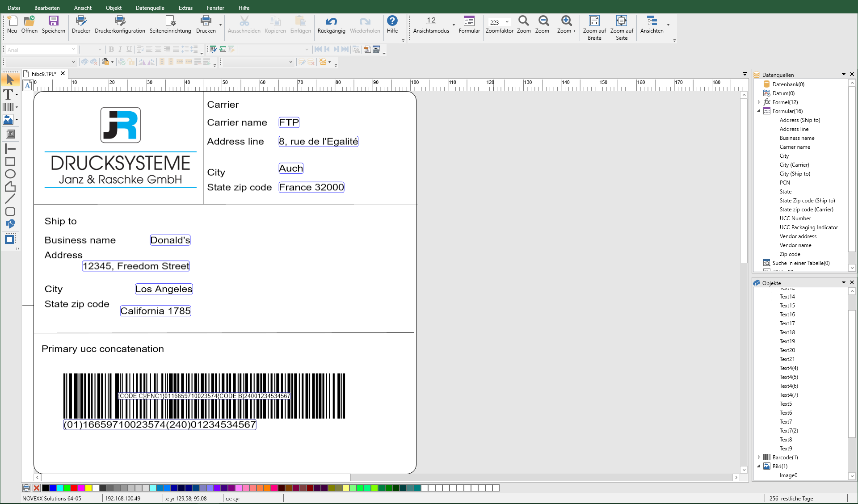858x504 pixels.
Task: Select the Ellipse drawing tool
Action: pyautogui.click(x=10, y=174)
